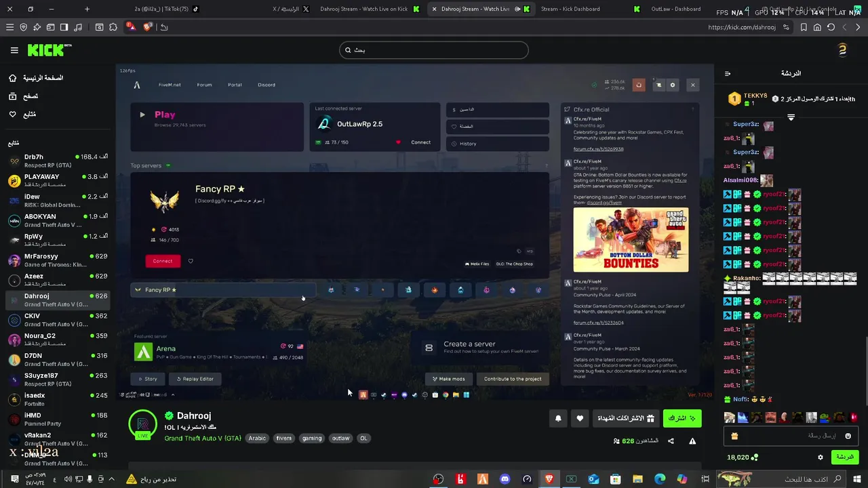The image size is (868, 488).
Task: Open File Explorer from the taskbar
Action: click(638, 479)
